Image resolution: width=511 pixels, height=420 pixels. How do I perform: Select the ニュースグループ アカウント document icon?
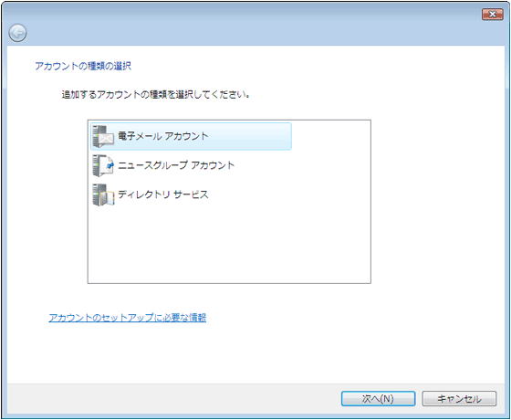103,165
